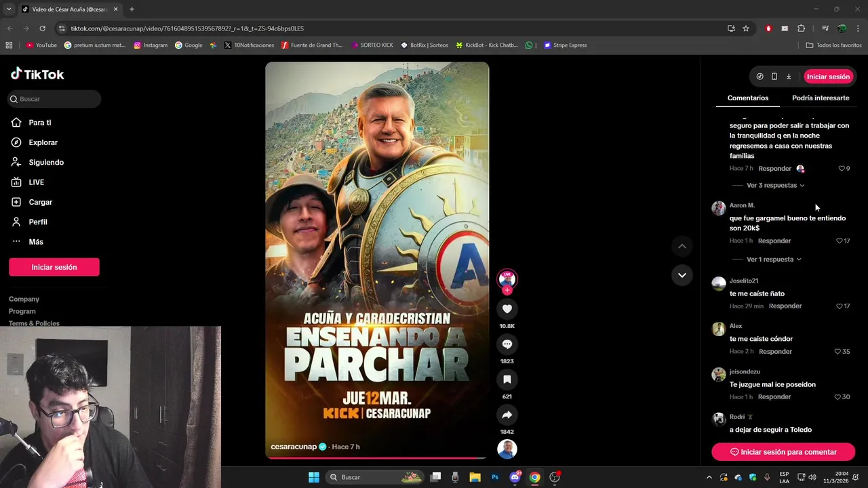The width and height of the screenshot is (868, 488).
Task: Open comments via the speech bubble icon
Action: pos(507,344)
